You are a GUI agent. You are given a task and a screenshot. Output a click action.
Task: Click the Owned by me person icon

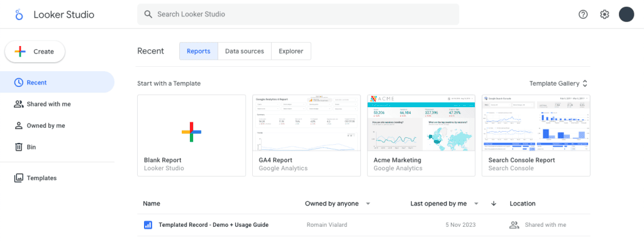coord(18,125)
